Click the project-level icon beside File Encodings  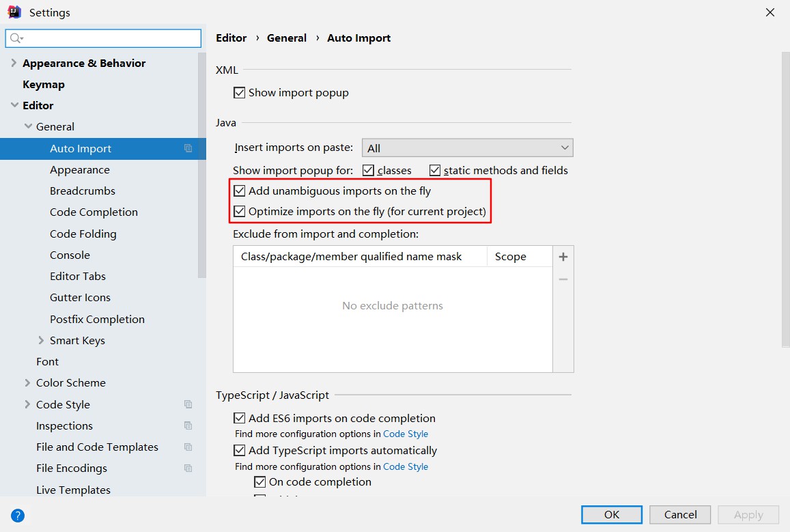point(188,468)
